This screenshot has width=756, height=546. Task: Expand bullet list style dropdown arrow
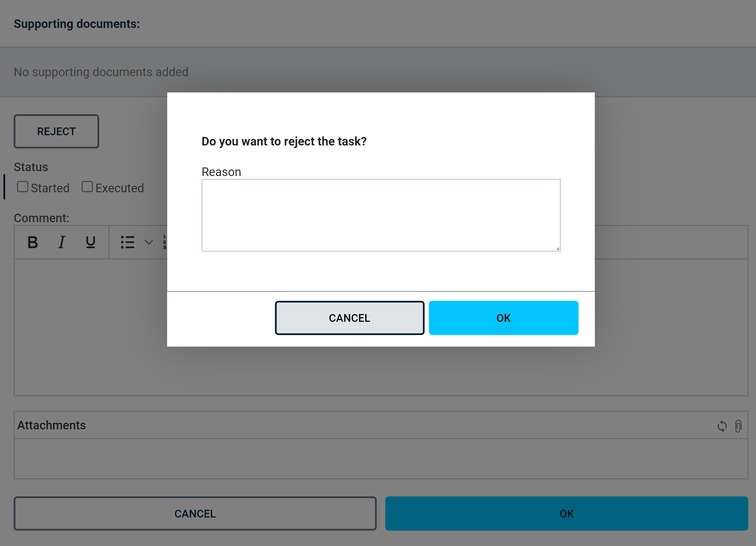pyautogui.click(x=149, y=242)
